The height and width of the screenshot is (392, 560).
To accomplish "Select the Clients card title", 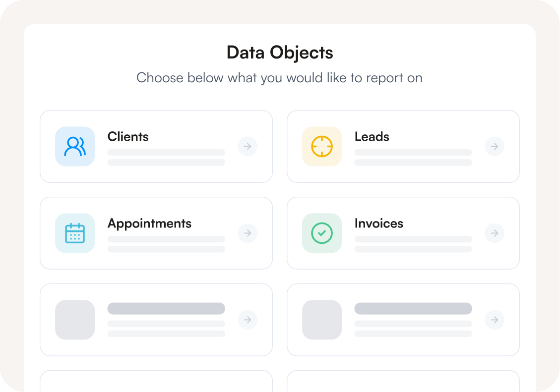I will 128,137.
